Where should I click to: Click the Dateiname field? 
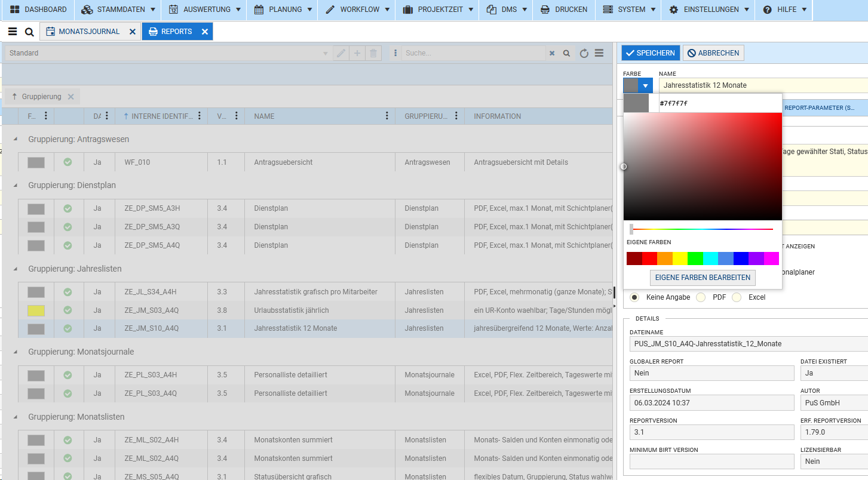pos(749,344)
